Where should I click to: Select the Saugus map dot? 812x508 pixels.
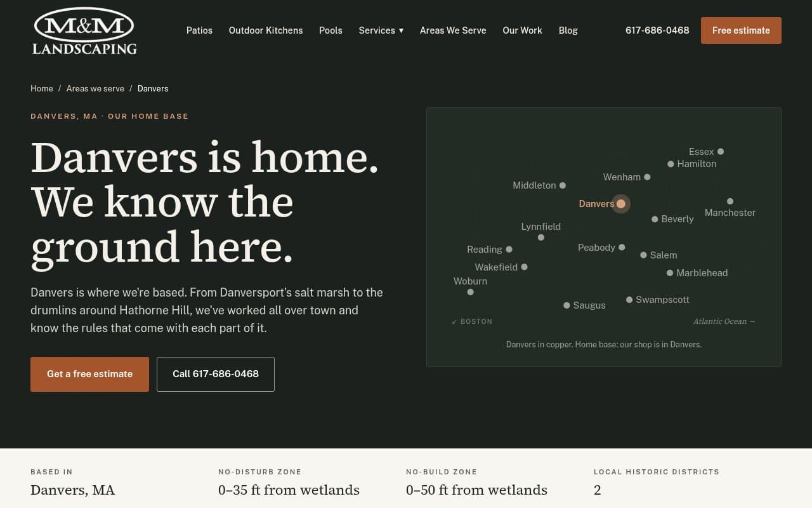click(x=566, y=305)
